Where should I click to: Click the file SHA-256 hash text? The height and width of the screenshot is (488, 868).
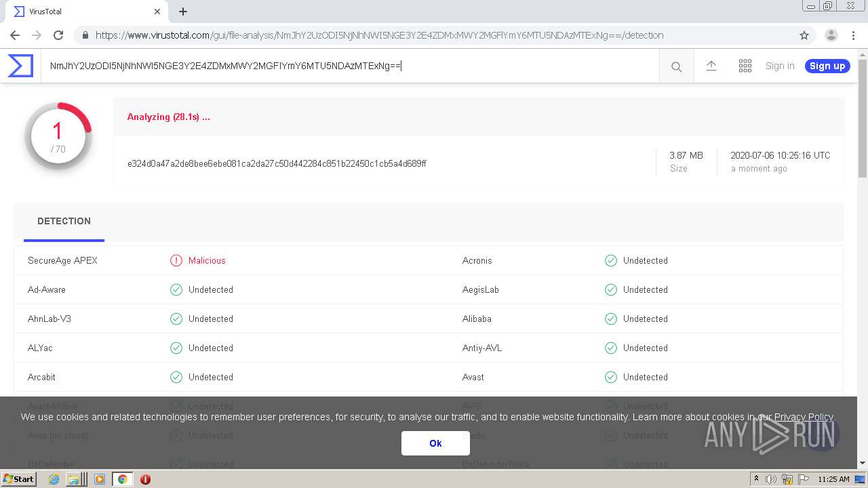(x=277, y=163)
